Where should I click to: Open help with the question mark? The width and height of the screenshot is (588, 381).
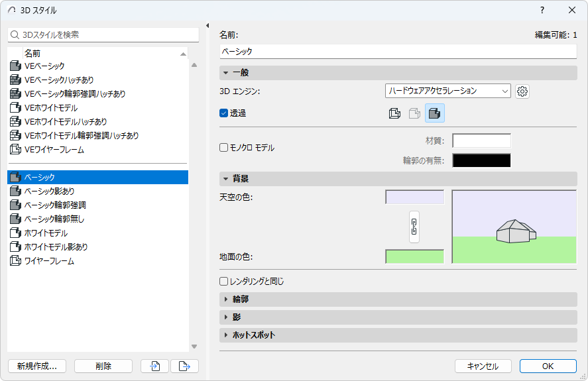542,10
